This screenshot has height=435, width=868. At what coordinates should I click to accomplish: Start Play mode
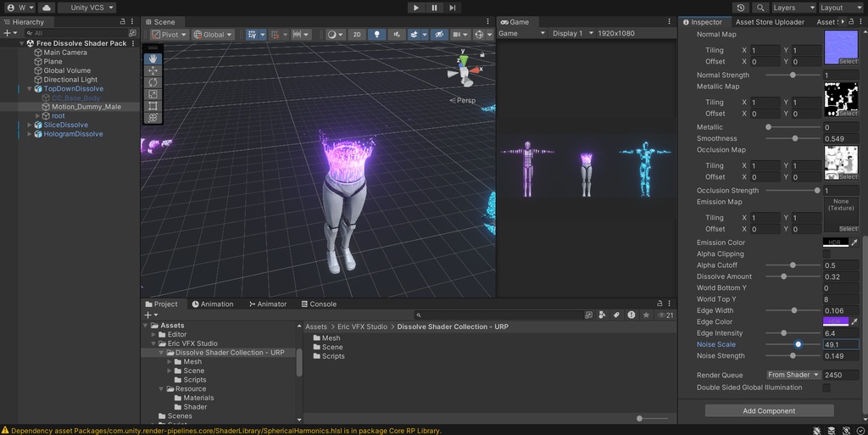coord(415,8)
